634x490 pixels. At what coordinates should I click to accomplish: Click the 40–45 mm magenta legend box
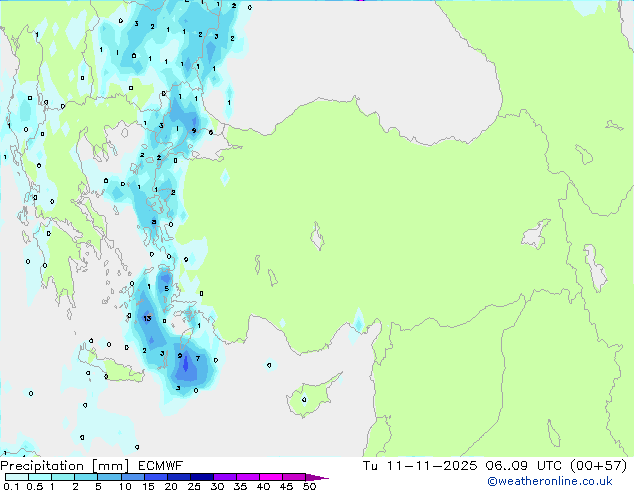point(271,477)
